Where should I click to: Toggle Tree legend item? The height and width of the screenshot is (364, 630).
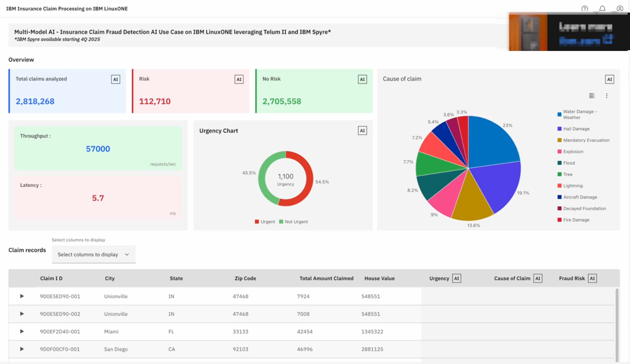[x=565, y=174]
